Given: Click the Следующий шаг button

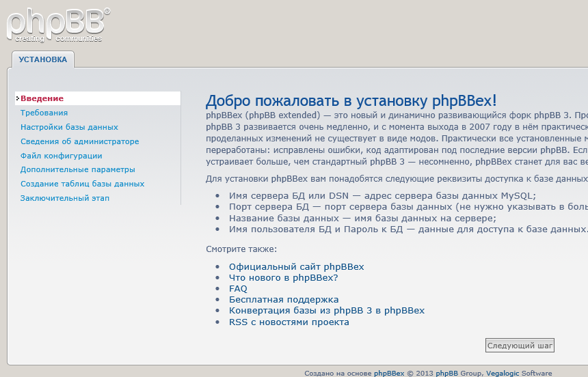Looking at the screenshot, I should pos(520,346).
